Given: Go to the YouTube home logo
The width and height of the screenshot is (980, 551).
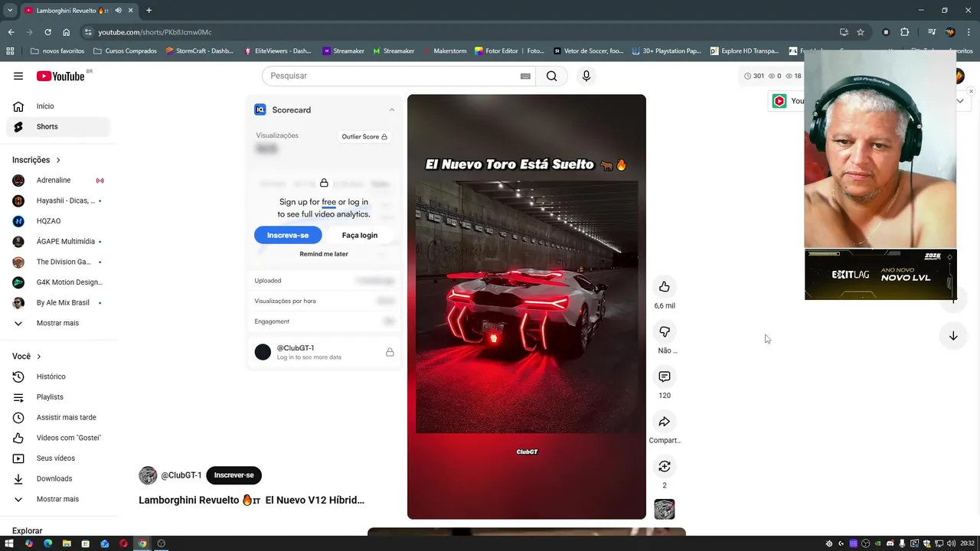Looking at the screenshot, I should (x=60, y=76).
